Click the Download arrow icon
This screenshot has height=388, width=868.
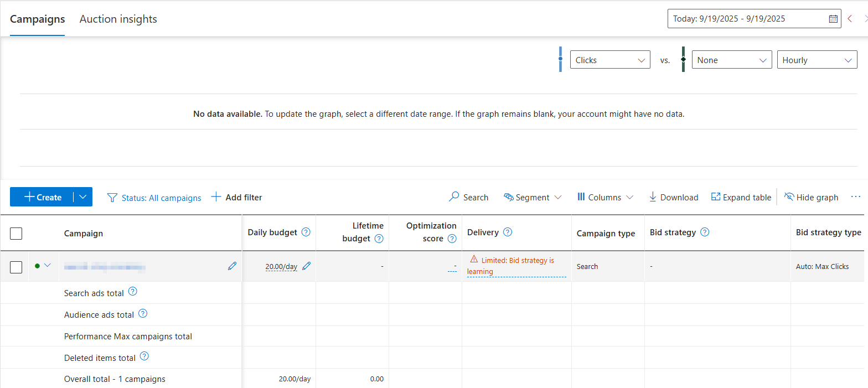coord(653,196)
